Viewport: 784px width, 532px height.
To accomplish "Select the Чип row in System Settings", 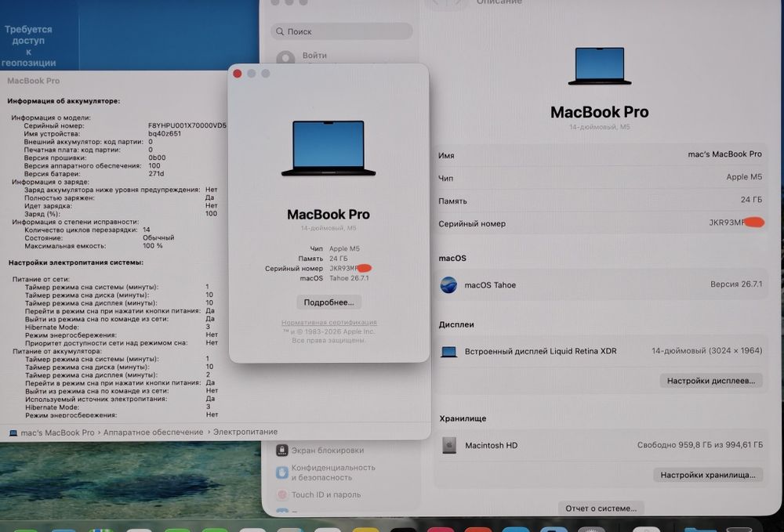I will [x=600, y=177].
